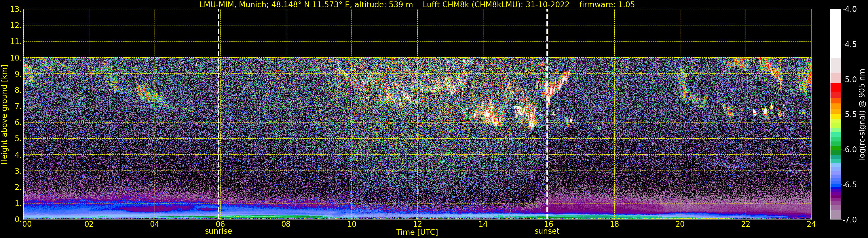Click the -6.0 colorbar tick label
This screenshot has height=238, width=868.
[849, 150]
